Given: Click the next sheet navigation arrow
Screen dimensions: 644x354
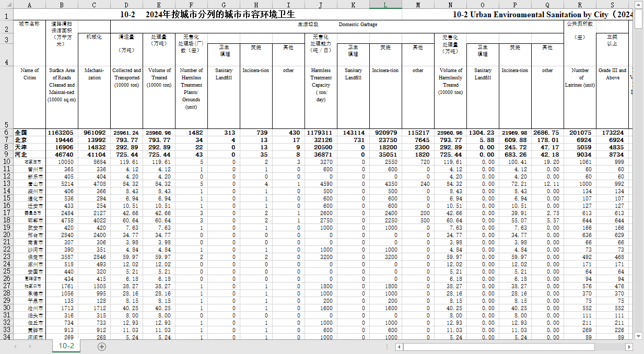Looking at the screenshot, I should [x=30, y=347].
